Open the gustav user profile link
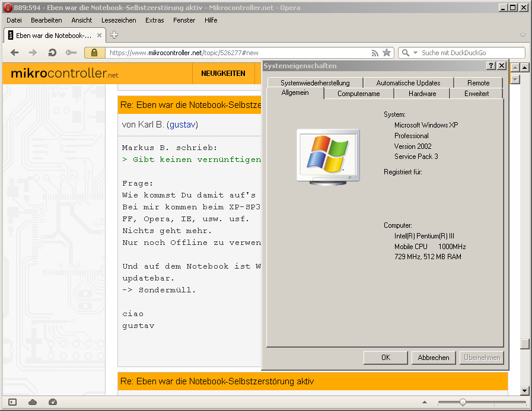Screen dimensions: 532x411 click(x=183, y=125)
